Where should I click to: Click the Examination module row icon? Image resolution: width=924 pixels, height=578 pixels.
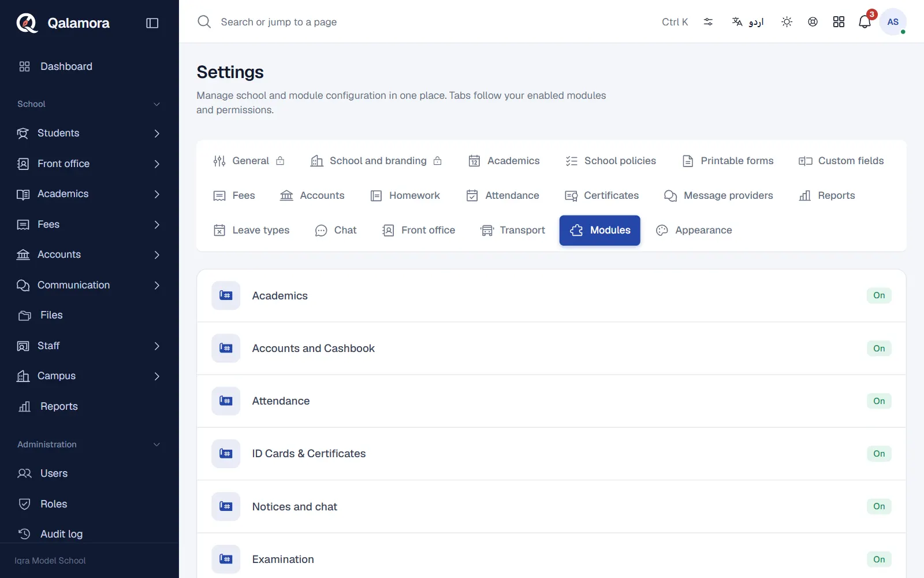(226, 560)
